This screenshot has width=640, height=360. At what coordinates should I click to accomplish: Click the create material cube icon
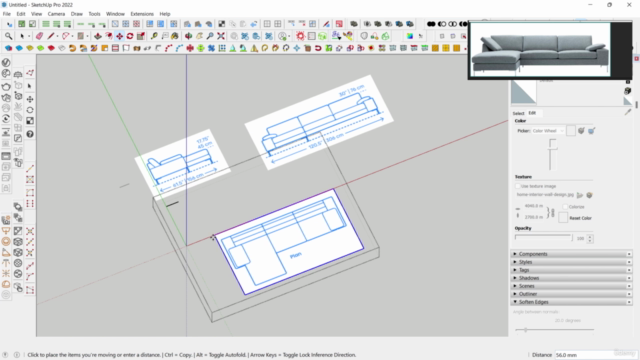[628, 91]
